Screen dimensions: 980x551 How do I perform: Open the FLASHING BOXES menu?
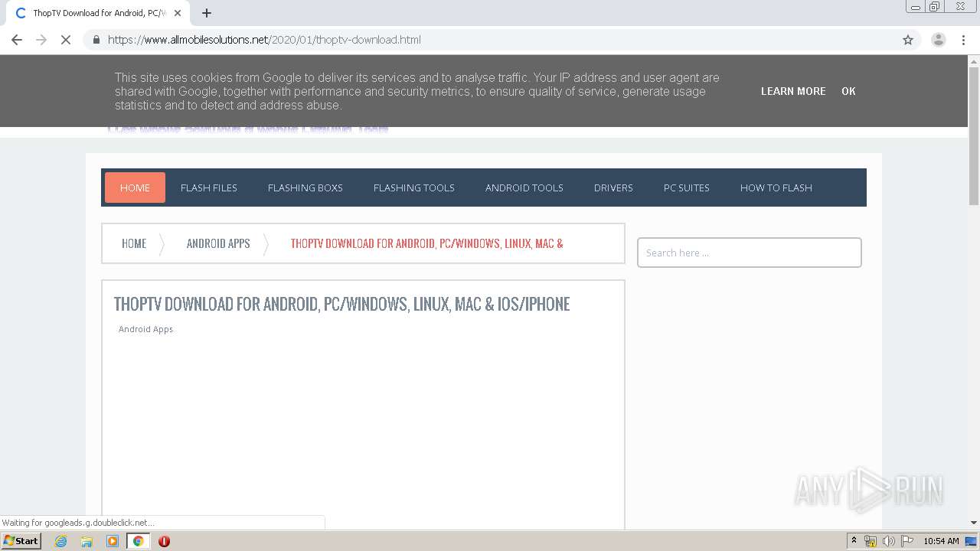click(x=305, y=187)
